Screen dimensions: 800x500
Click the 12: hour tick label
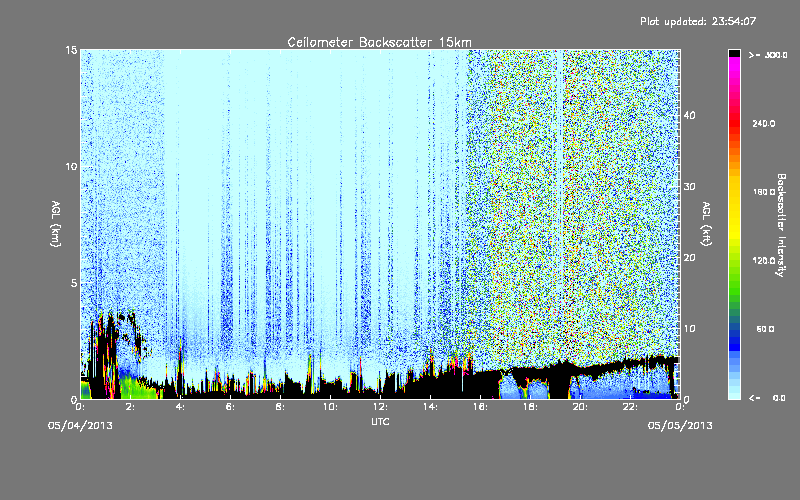pyautogui.click(x=381, y=407)
